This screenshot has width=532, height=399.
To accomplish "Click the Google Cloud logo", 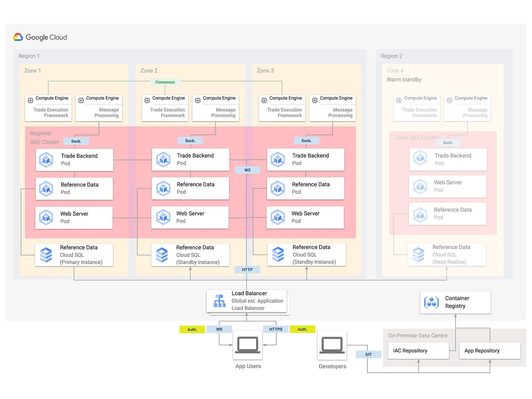I will [x=40, y=37].
